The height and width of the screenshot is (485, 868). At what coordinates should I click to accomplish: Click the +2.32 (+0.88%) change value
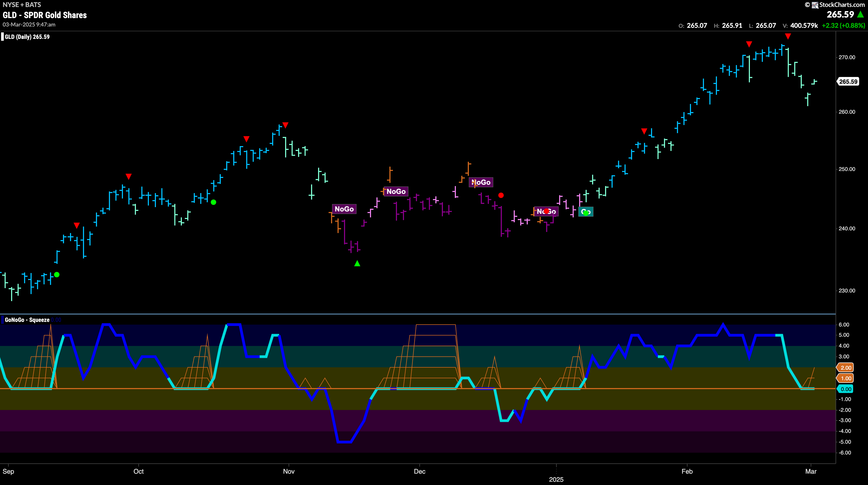pyautogui.click(x=843, y=26)
